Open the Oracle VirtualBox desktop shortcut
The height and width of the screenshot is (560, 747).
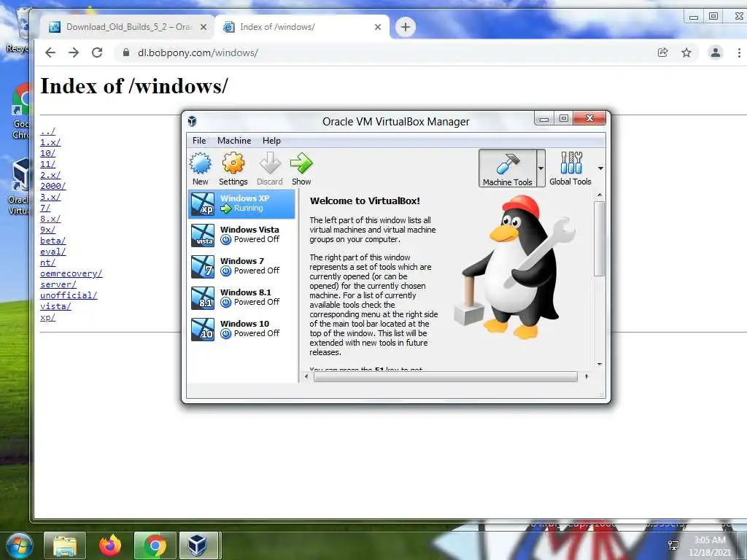[19, 187]
